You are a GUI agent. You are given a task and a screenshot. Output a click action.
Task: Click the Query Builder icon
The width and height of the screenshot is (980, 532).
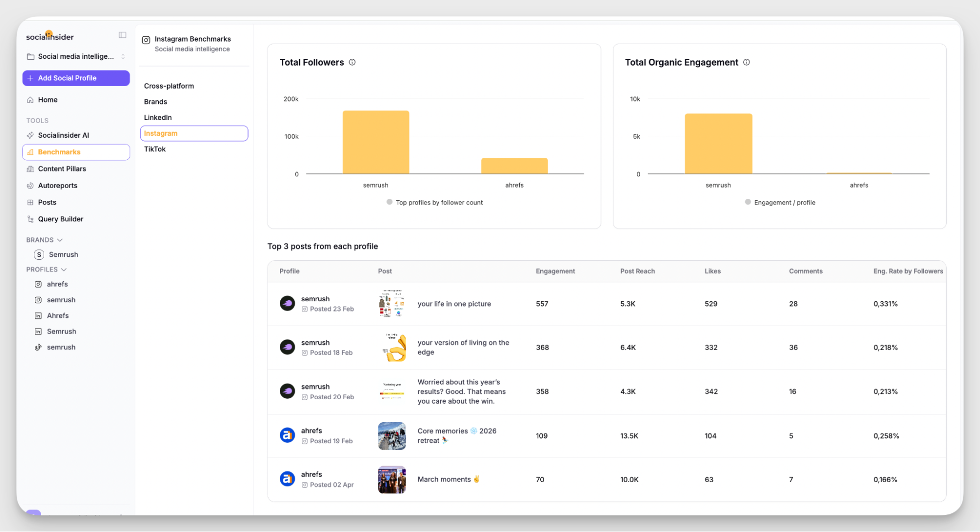(30, 219)
